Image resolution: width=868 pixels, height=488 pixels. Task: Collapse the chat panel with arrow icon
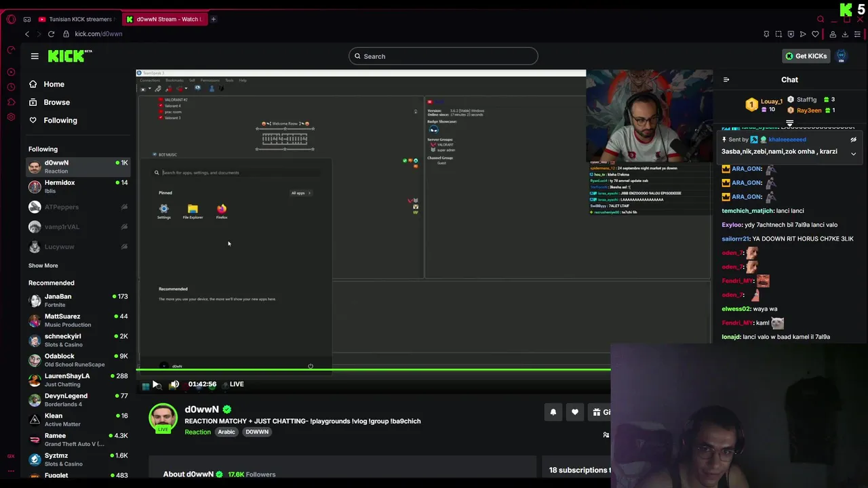(726, 80)
